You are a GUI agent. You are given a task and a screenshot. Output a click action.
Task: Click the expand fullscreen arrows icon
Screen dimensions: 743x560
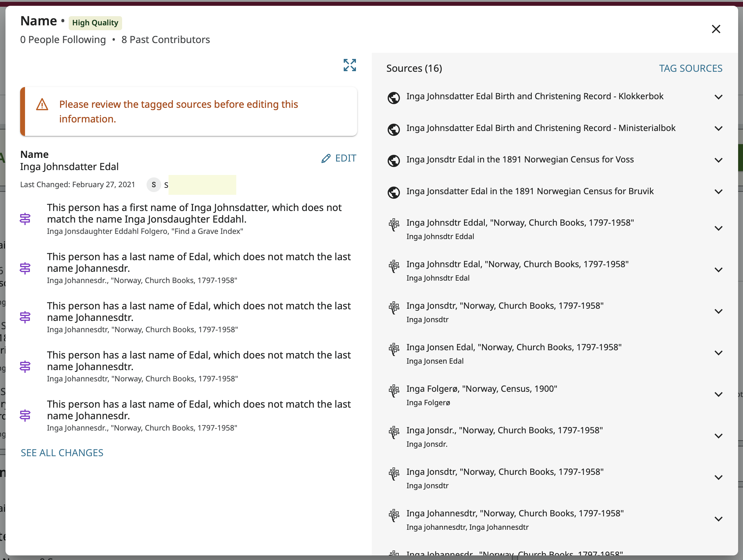coord(349,65)
